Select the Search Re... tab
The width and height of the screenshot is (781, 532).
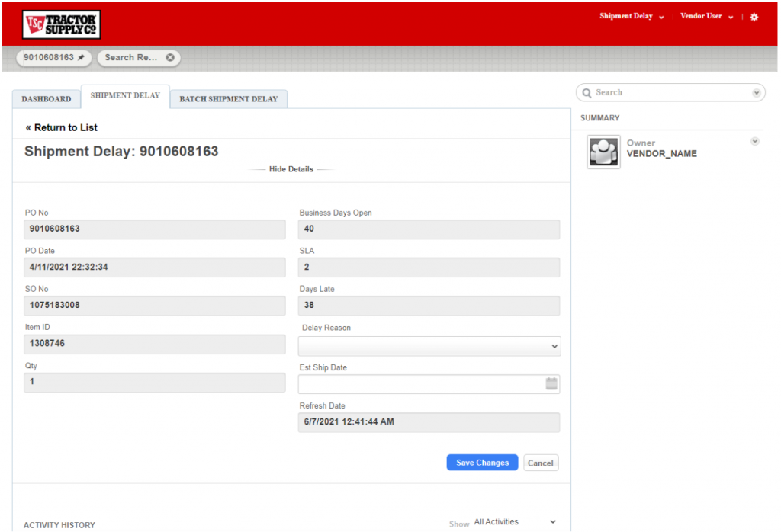pos(139,58)
